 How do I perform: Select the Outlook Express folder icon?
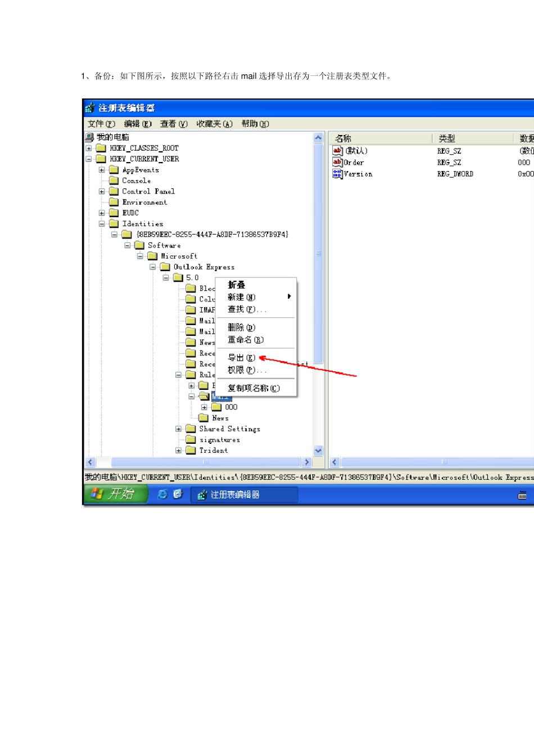pos(165,267)
